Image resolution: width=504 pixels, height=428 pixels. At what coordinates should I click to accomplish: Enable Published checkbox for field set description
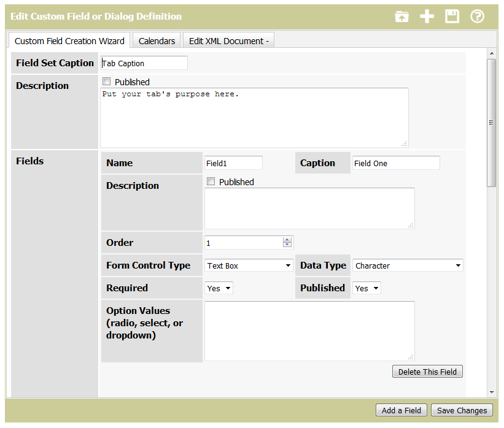(x=107, y=82)
